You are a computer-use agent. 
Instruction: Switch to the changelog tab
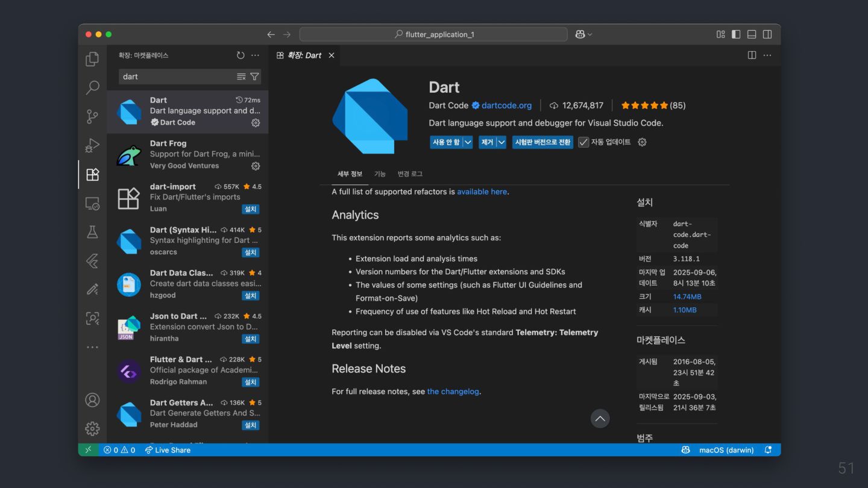410,174
